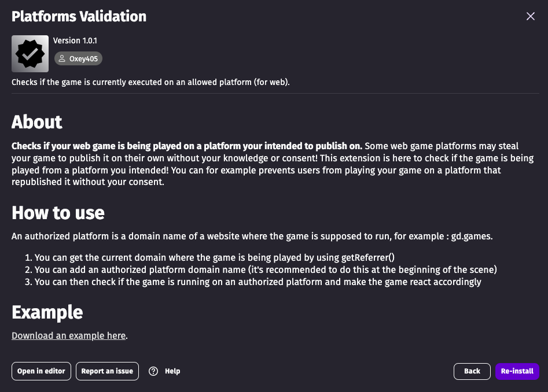This screenshot has height=392, width=548.
Task: Click the X to dismiss the dialog
Action: [x=531, y=16]
